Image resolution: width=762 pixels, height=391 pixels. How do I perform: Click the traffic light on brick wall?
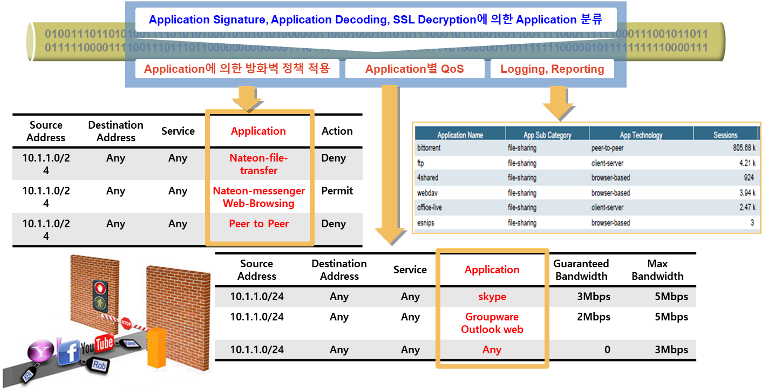(100, 295)
